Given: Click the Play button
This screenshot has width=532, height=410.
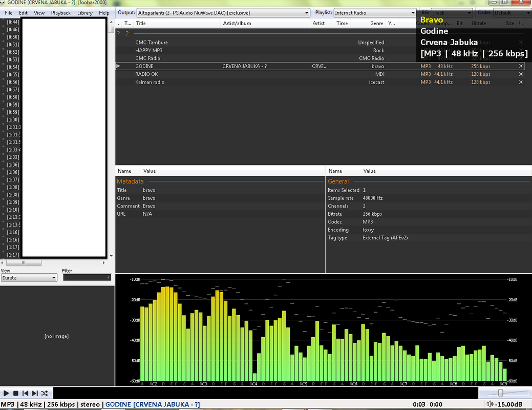Looking at the screenshot, I should click(x=6, y=393).
